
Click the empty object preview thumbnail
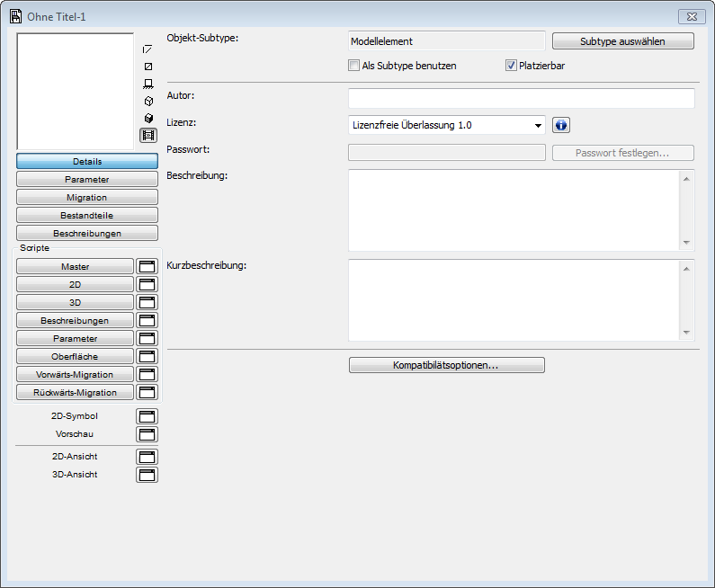click(x=76, y=91)
